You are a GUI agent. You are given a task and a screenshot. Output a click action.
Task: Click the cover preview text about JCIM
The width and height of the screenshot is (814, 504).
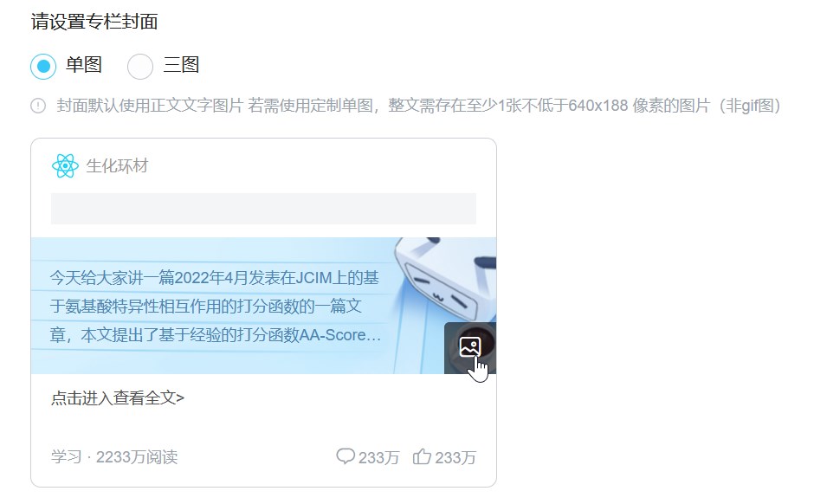coord(216,307)
